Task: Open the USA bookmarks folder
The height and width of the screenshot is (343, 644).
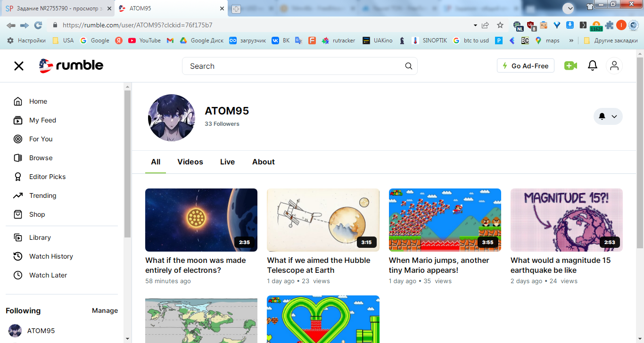Action: pos(63,41)
